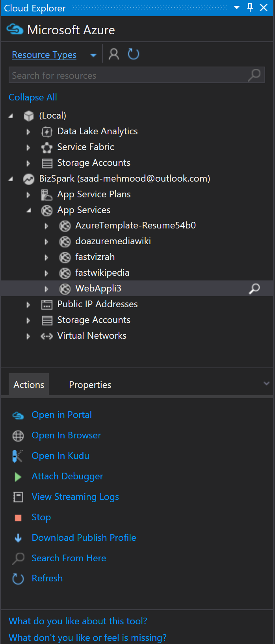Open the Resource Types dropdown arrow

(x=93, y=55)
